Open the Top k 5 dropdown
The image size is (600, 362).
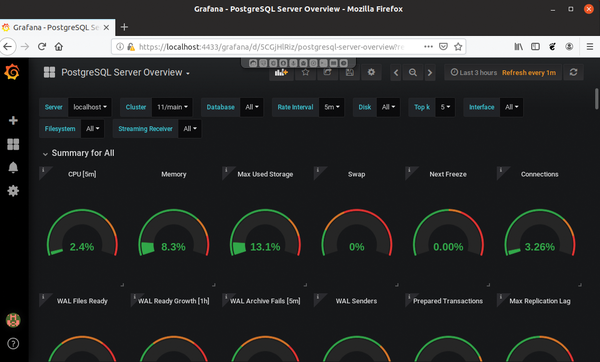445,107
